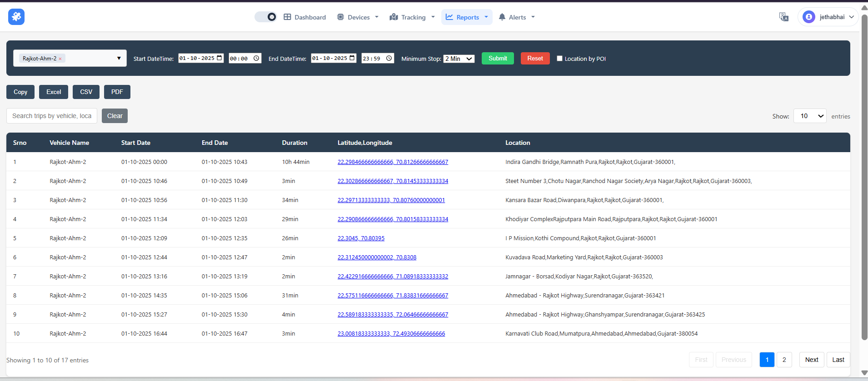Open the Alerts menu

point(517,17)
